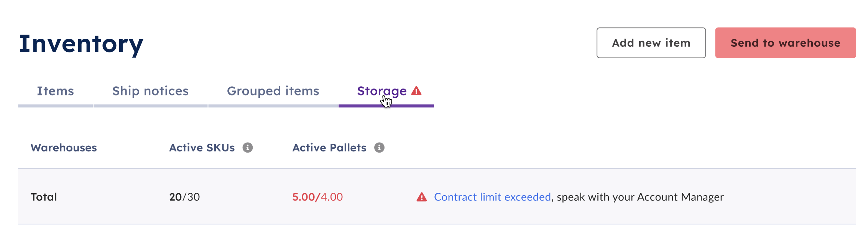Click the Active SKUs column header
The width and height of the screenshot is (868, 230).
click(202, 148)
